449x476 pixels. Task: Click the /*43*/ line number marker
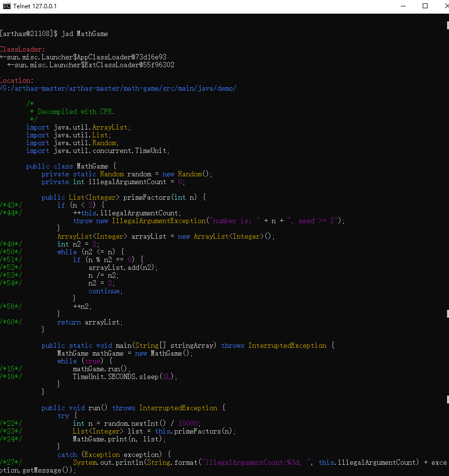pyautogui.click(x=11, y=205)
